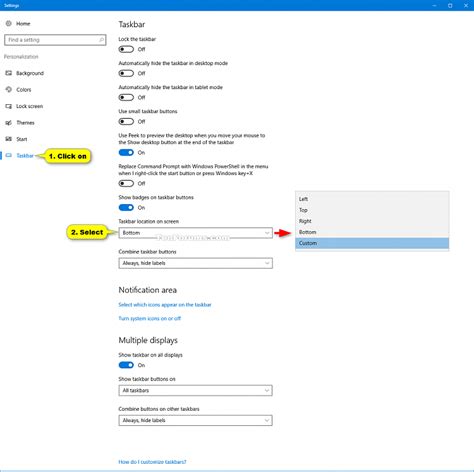This screenshot has height=472, width=474.
Task: Open How do I customize taskbars link
Action: coord(152,462)
